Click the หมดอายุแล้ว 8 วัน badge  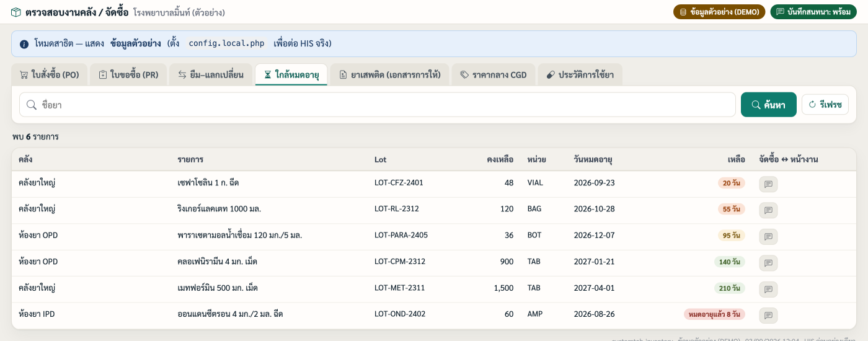pyautogui.click(x=714, y=314)
